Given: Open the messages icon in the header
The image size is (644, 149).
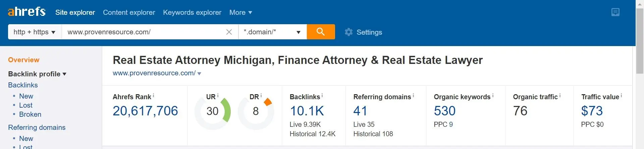Looking at the screenshot, I should tap(615, 12).
